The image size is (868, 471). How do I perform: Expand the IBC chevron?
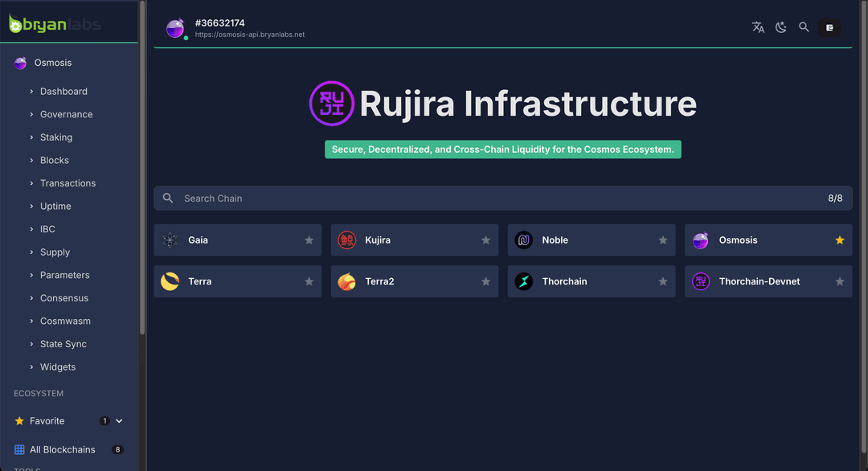(x=31, y=229)
